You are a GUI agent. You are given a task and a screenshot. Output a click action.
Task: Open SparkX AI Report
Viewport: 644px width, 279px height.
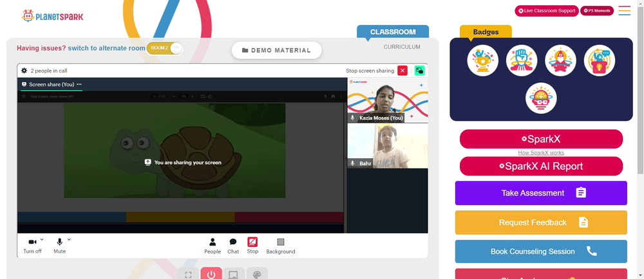pyautogui.click(x=541, y=166)
